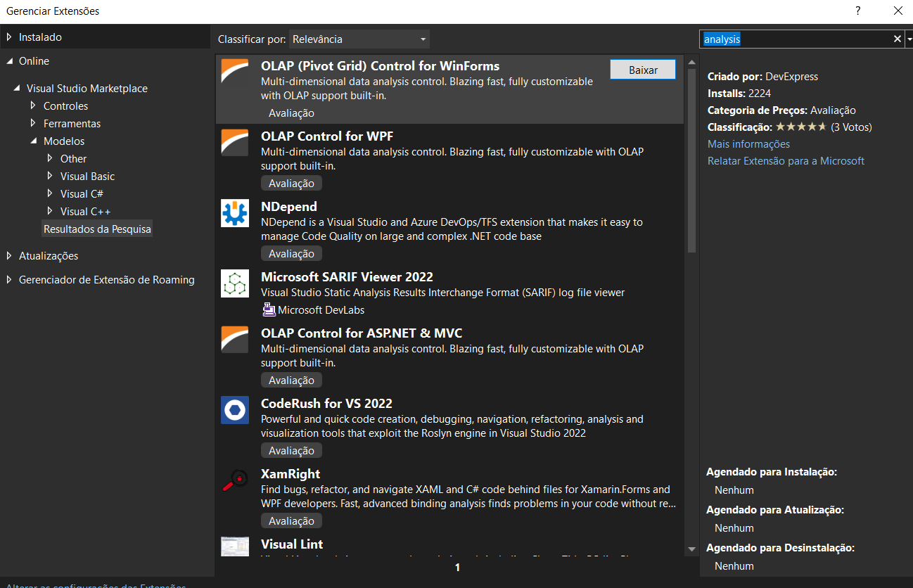Click Avaliação tag under OLAP Control for WPF
Screen dimensions: 913x588
(x=291, y=183)
